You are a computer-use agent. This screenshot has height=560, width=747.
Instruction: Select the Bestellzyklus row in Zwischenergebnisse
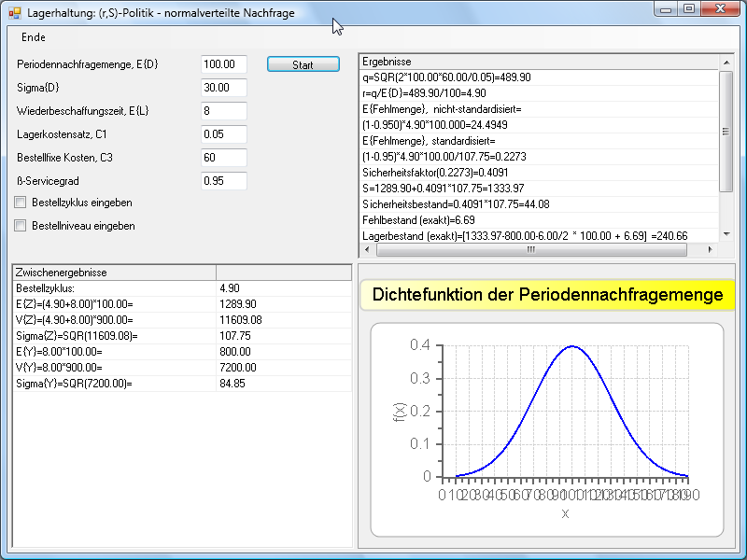pyautogui.click(x=112, y=288)
